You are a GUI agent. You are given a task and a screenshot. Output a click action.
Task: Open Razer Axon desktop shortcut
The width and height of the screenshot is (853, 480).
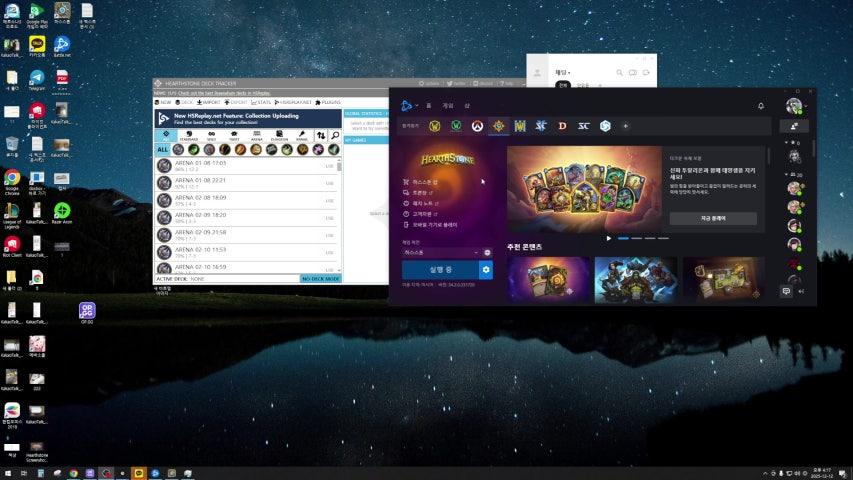click(61, 213)
